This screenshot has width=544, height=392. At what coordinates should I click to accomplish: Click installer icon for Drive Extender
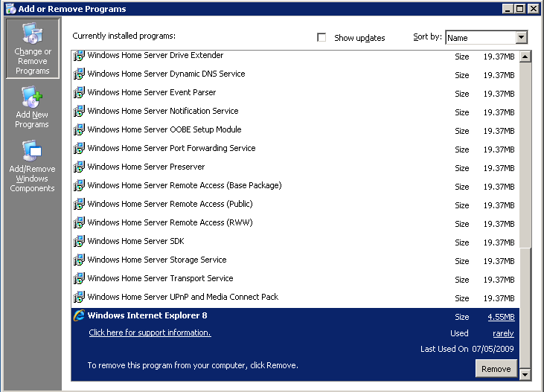[x=79, y=56]
